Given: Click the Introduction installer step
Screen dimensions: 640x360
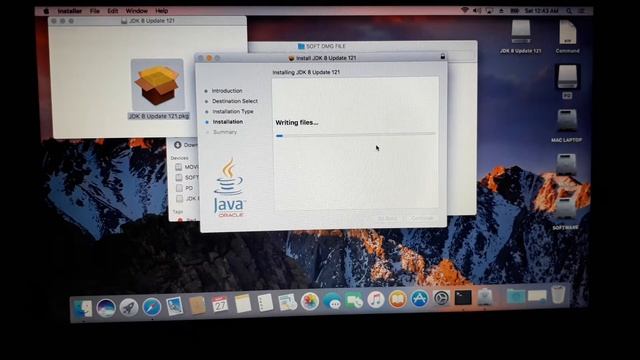Looking at the screenshot, I should (x=227, y=91).
